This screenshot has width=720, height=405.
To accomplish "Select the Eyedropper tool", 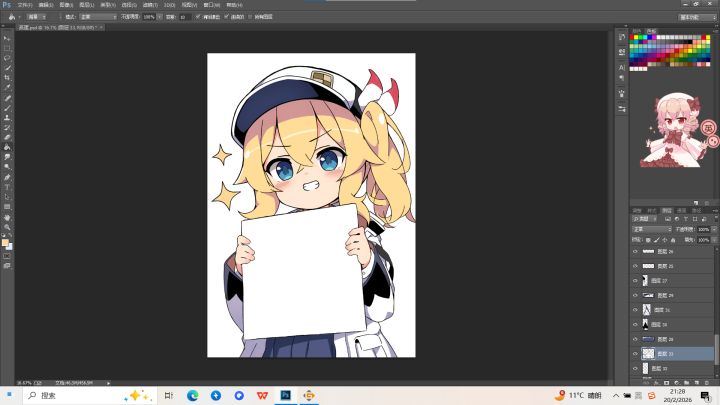I will [x=7, y=88].
